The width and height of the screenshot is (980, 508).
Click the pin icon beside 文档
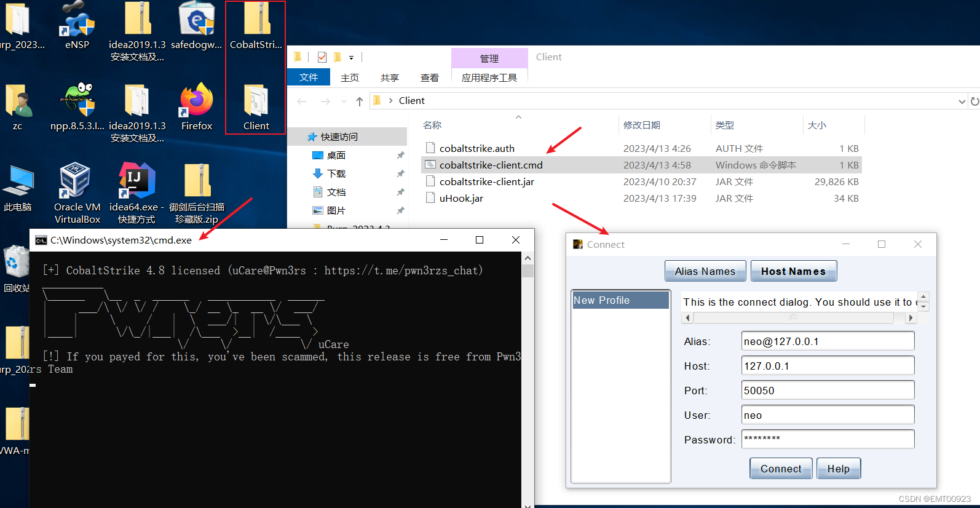point(400,192)
